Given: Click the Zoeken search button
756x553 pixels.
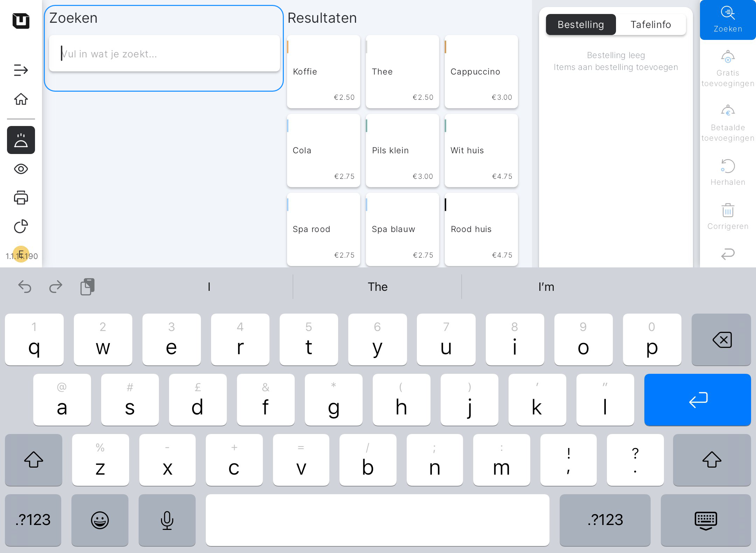Looking at the screenshot, I should point(728,20).
